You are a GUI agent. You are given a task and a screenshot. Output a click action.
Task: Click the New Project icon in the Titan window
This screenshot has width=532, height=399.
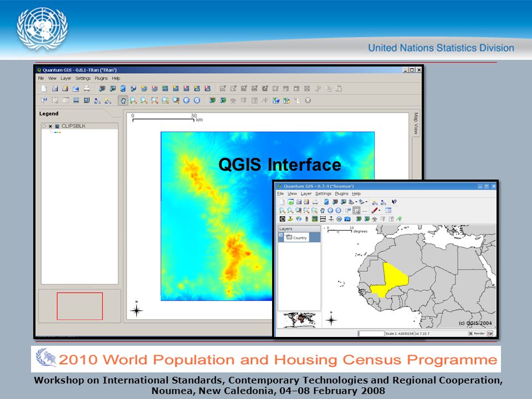pyautogui.click(x=44, y=89)
